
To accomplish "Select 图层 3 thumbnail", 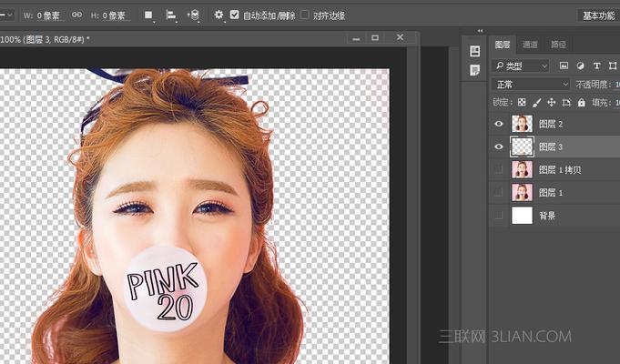I will 522,147.
